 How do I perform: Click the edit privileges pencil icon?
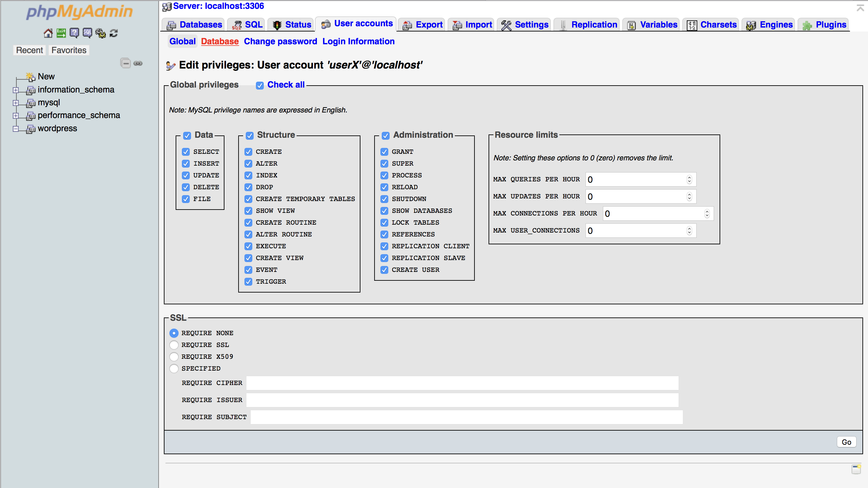tap(171, 65)
